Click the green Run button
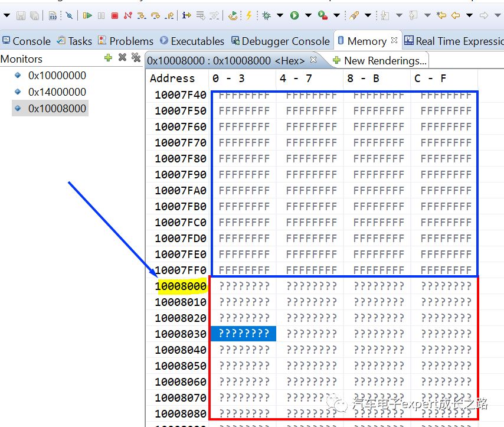This screenshot has width=504, height=427. tap(294, 15)
